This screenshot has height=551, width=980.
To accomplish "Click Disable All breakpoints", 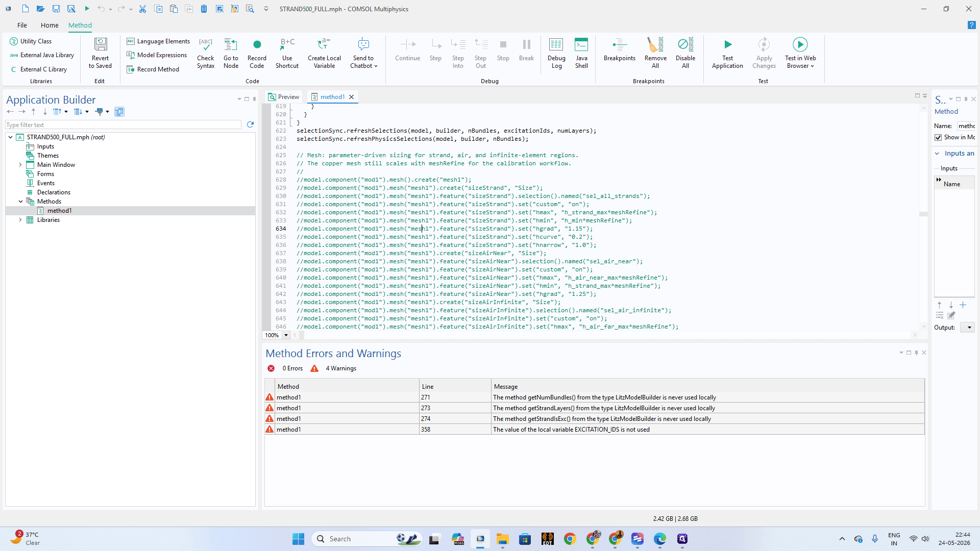I will (685, 53).
